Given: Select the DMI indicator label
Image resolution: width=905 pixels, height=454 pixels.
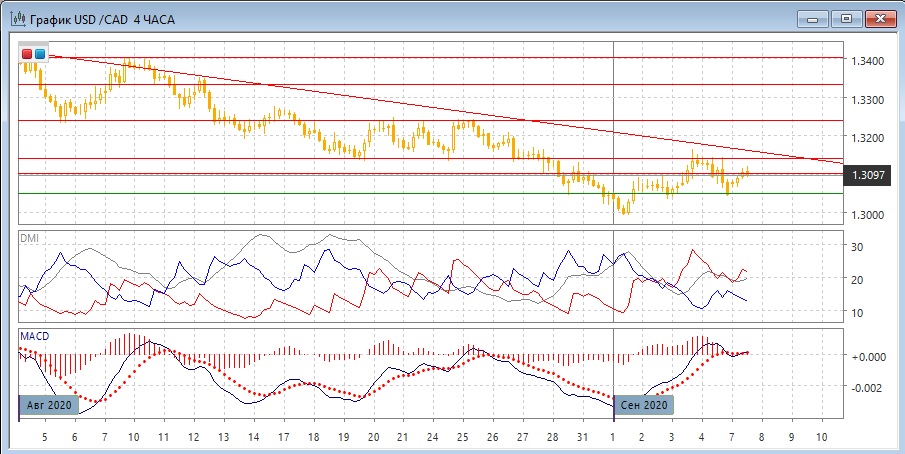Looking at the screenshot, I should pos(32,237).
